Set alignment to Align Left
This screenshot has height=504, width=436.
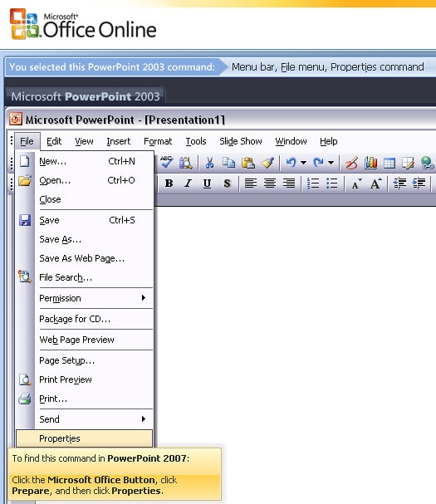point(251,183)
